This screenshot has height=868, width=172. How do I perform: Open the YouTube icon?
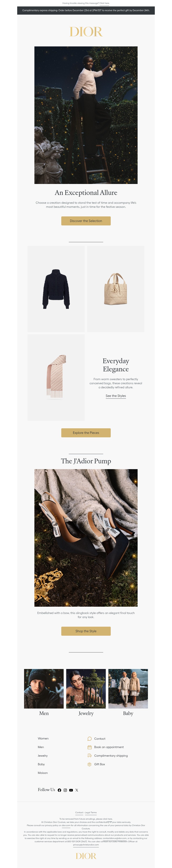71,790
